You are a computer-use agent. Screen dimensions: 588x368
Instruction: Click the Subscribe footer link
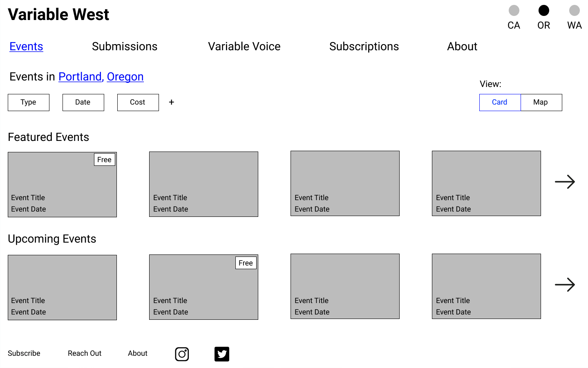click(24, 353)
